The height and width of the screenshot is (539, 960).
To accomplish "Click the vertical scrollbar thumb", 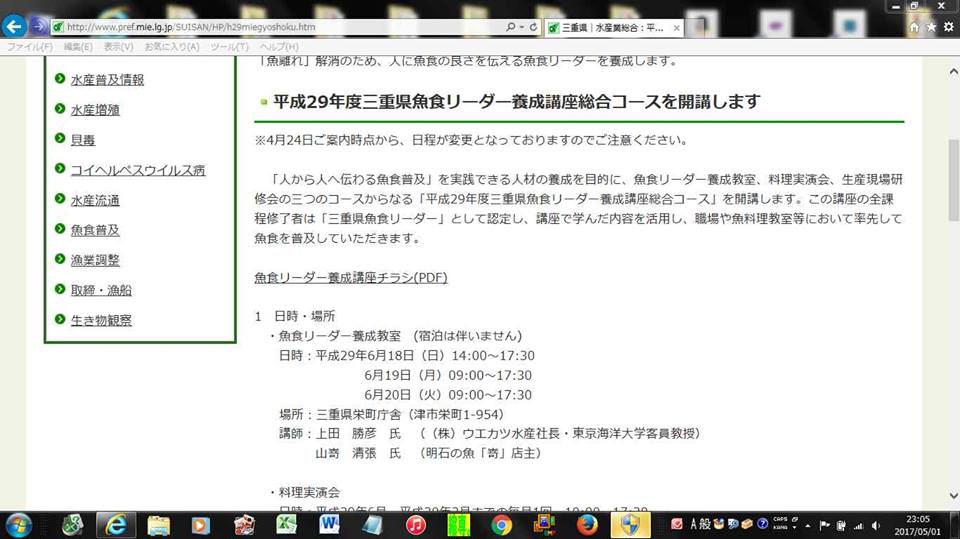I will (953, 180).
